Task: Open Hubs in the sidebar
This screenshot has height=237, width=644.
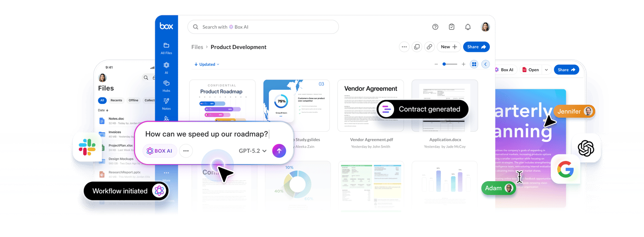Action: coord(166,86)
